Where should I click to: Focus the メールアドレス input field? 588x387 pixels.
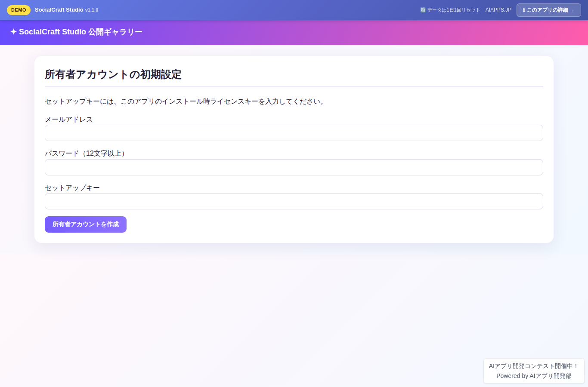tap(294, 133)
